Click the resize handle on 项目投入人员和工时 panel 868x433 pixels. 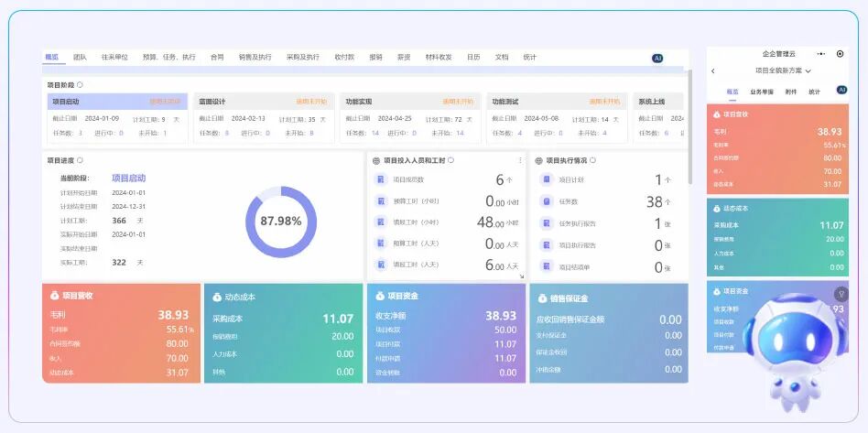pos(522,276)
